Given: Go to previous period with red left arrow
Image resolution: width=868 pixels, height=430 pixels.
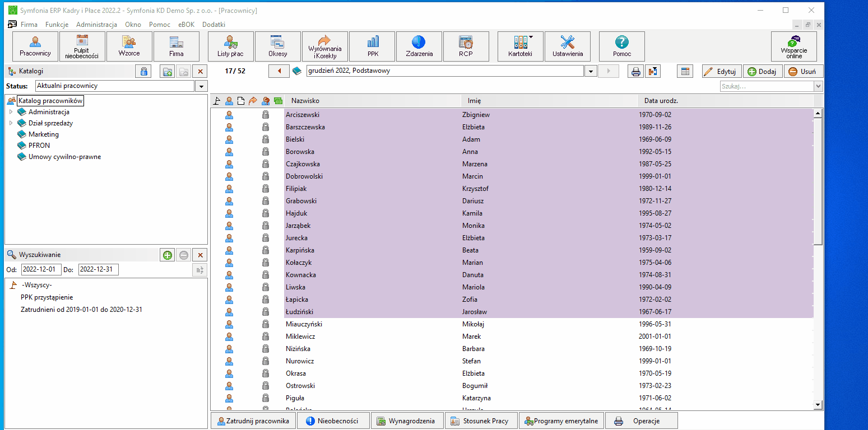Looking at the screenshot, I should 279,71.
